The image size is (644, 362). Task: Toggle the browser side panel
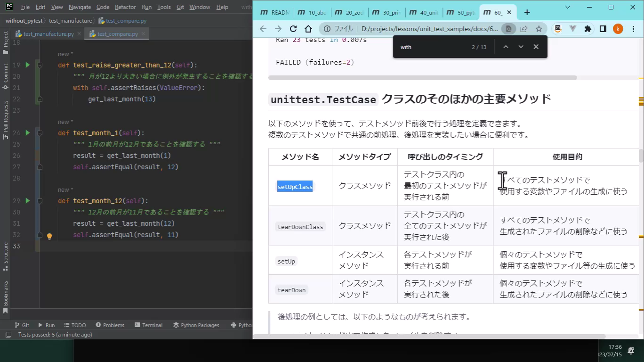(603, 29)
